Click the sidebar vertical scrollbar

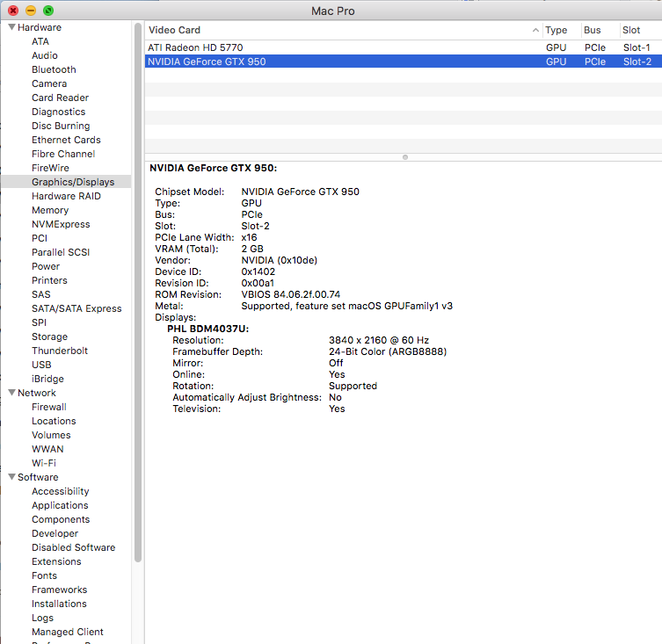138,293
